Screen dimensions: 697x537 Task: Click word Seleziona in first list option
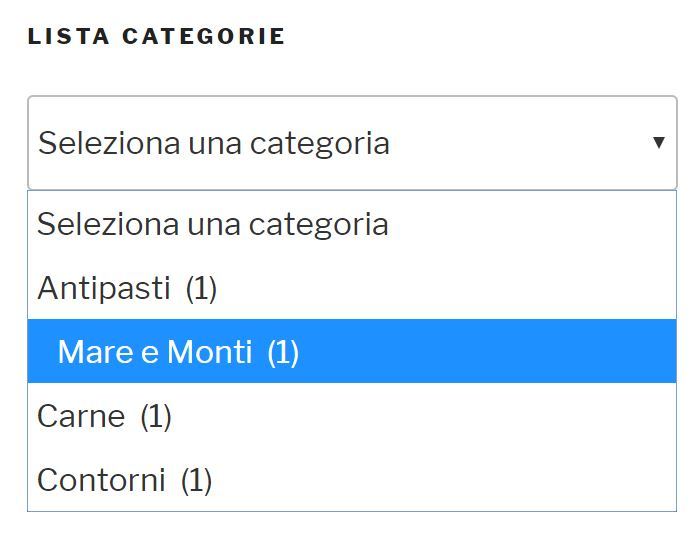(108, 224)
